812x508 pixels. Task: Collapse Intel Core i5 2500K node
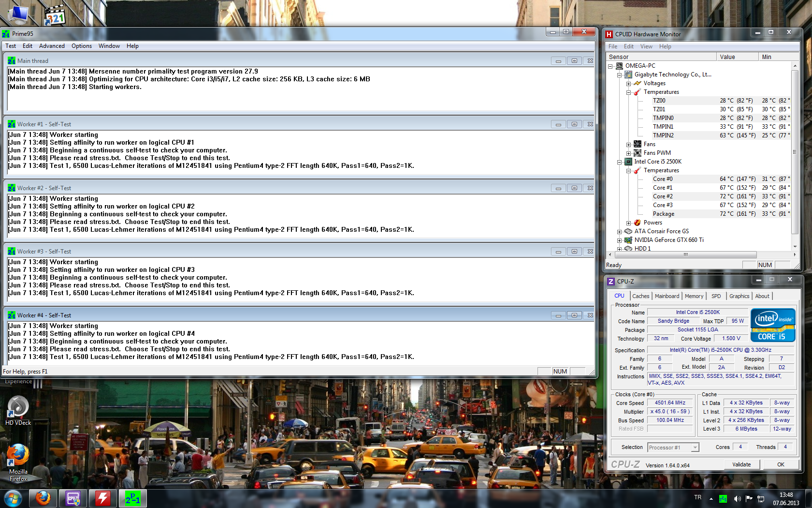[620, 162]
